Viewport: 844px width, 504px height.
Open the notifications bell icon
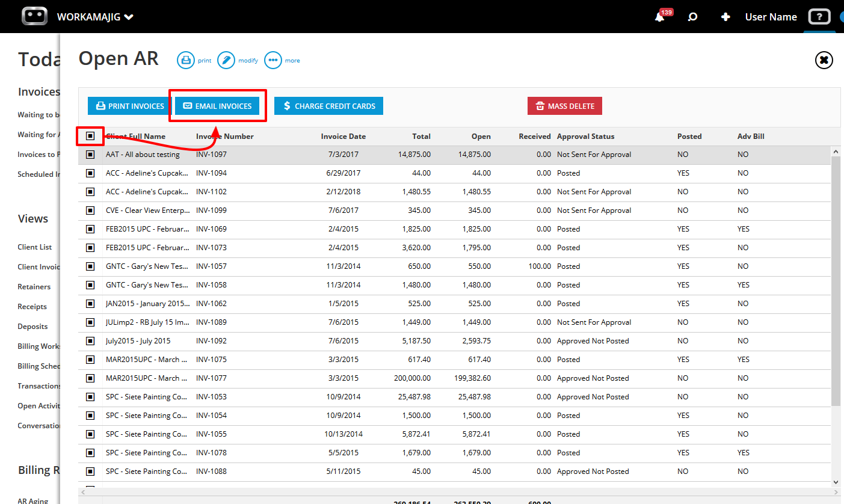pyautogui.click(x=660, y=17)
